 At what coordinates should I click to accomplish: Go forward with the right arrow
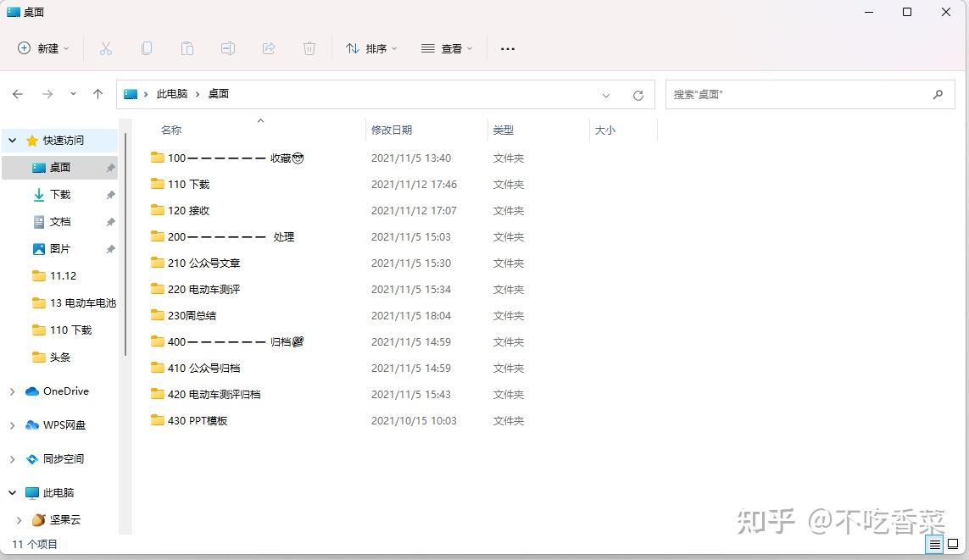coord(47,94)
